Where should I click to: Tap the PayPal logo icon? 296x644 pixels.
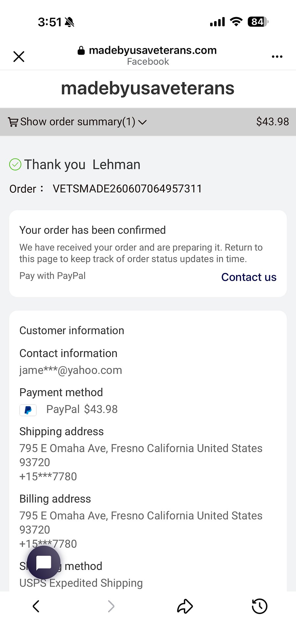click(28, 410)
